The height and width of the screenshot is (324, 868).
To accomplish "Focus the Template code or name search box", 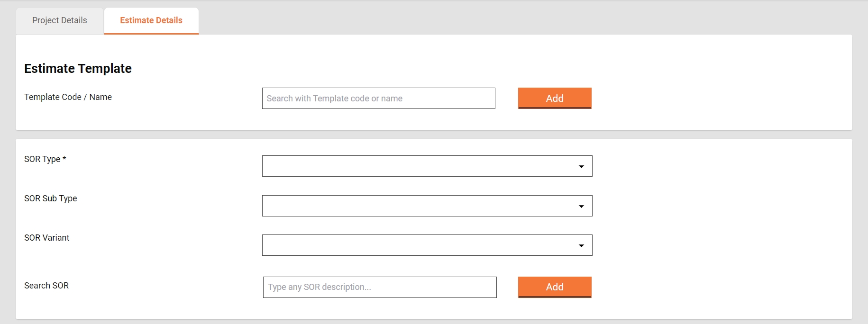I will (378, 99).
